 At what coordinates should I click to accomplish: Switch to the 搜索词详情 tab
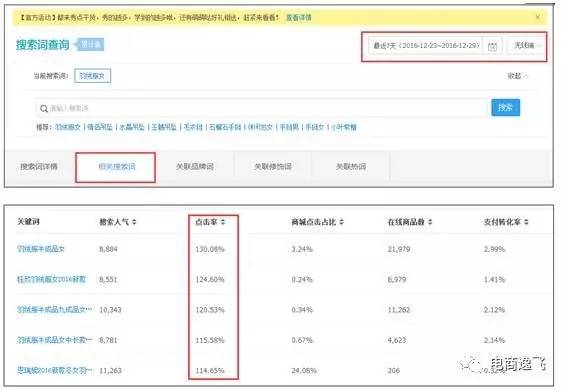pos(39,167)
